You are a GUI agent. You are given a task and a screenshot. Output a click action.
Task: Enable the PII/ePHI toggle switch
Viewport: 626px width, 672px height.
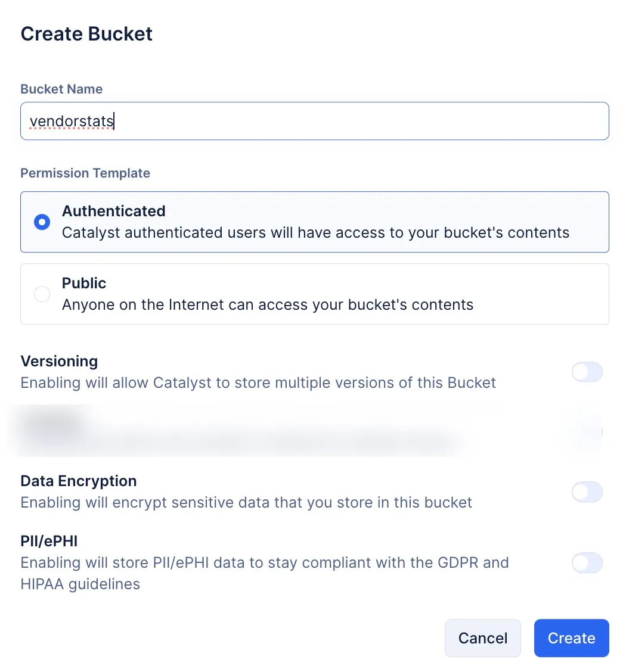click(x=587, y=563)
